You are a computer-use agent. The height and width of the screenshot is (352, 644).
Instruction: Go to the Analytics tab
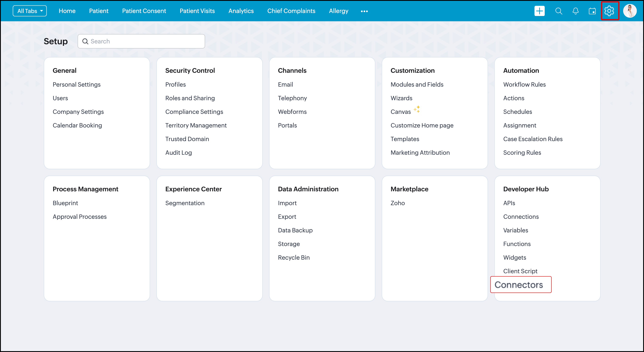click(241, 11)
